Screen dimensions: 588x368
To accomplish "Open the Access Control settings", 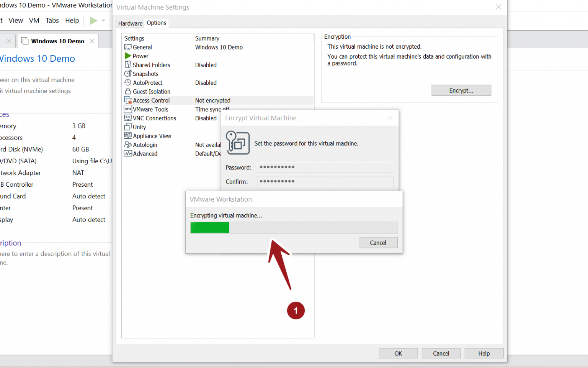I will [x=151, y=100].
